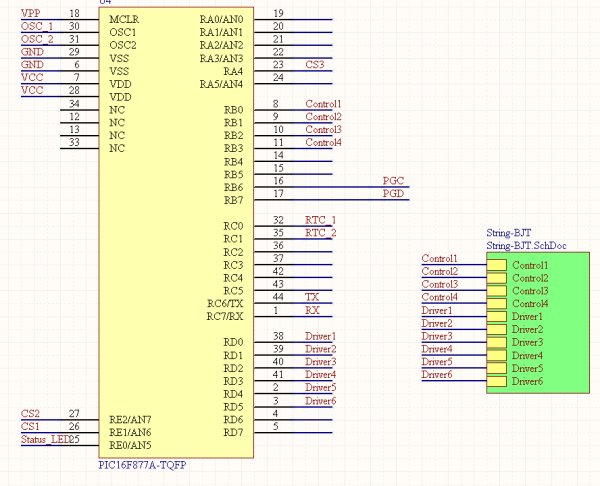The image size is (600, 486).
Task: Select the VPP net label
Action: pos(31,13)
